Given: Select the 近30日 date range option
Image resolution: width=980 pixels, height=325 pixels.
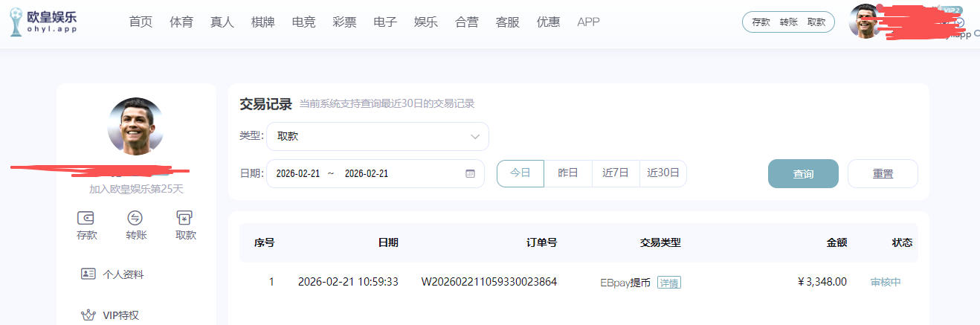Looking at the screenshot, I should (x=663, y=173).
